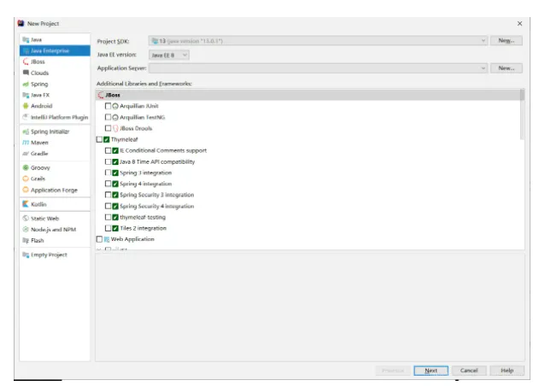Click the Web Application icon
545x392 pixels.
[x=107, y=239]
